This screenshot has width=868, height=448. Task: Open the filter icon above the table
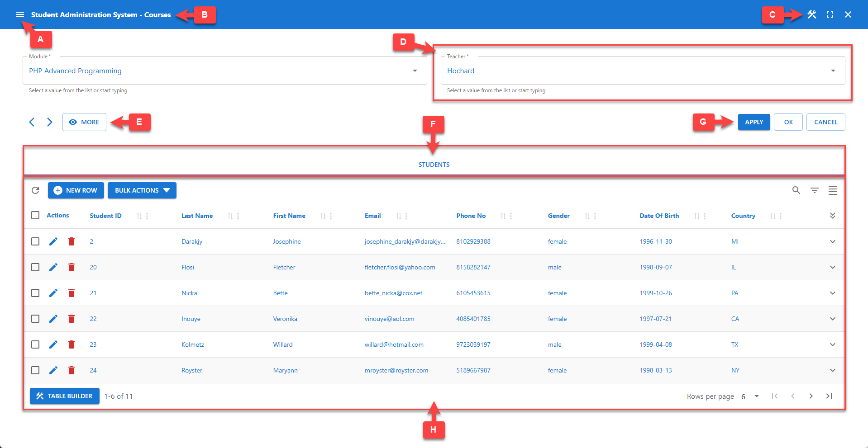(814, 190)
